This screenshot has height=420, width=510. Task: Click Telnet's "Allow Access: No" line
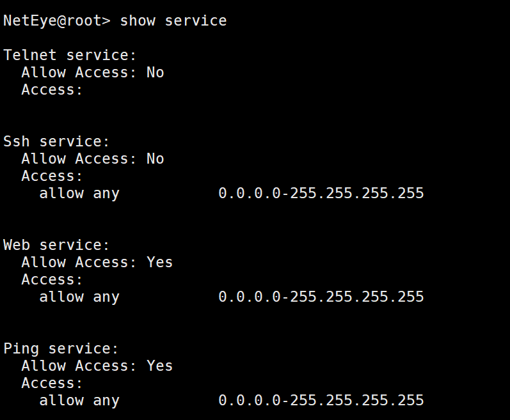point(92,72)
